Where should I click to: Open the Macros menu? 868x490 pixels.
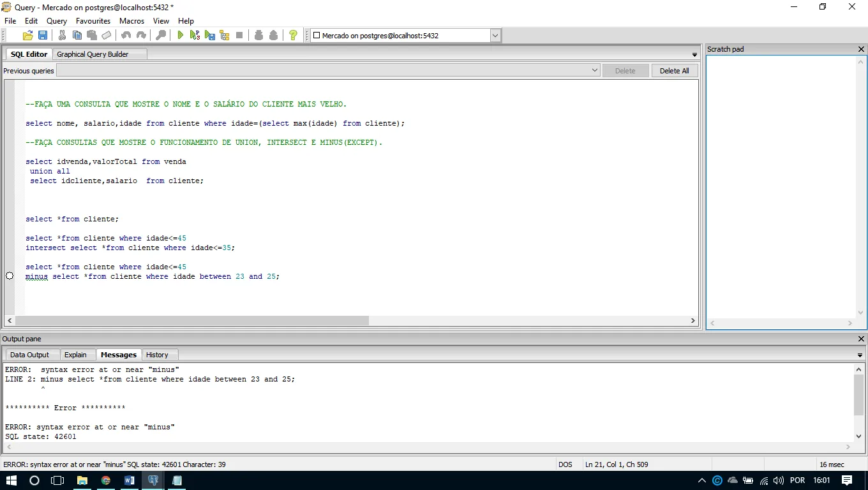click(x=131, y=21)
